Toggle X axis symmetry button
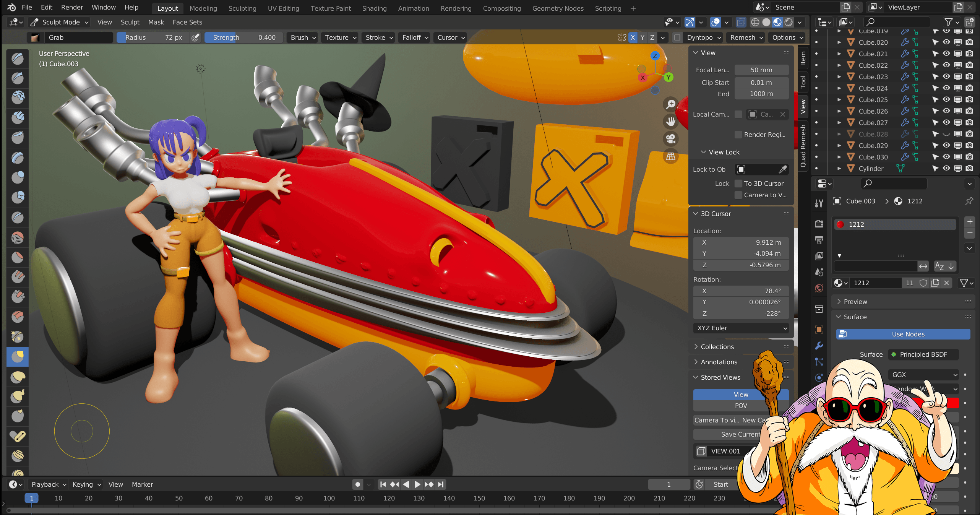The height and width of the screenshot is (515, 980). [x=633, y=37]
